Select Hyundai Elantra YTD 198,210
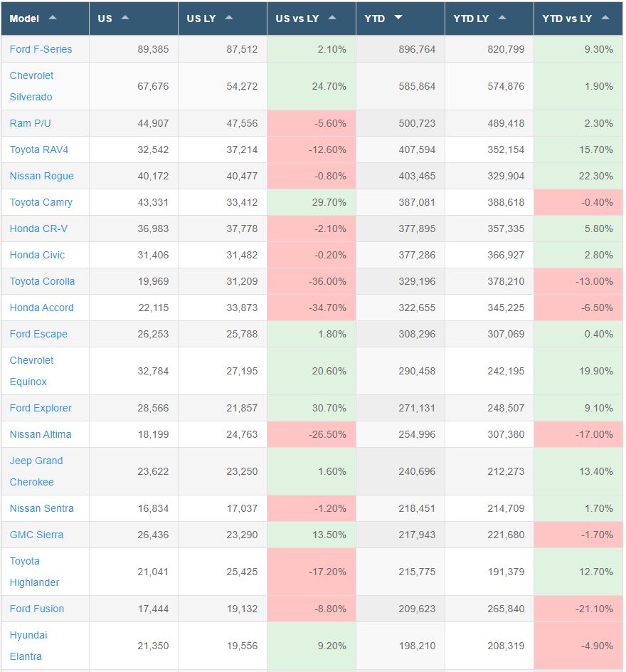626x672 pixels. tap(417, 646)
